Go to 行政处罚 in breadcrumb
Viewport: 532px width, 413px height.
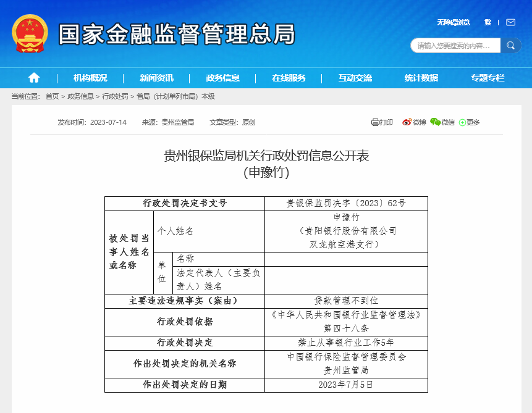(x=115, y=96)
